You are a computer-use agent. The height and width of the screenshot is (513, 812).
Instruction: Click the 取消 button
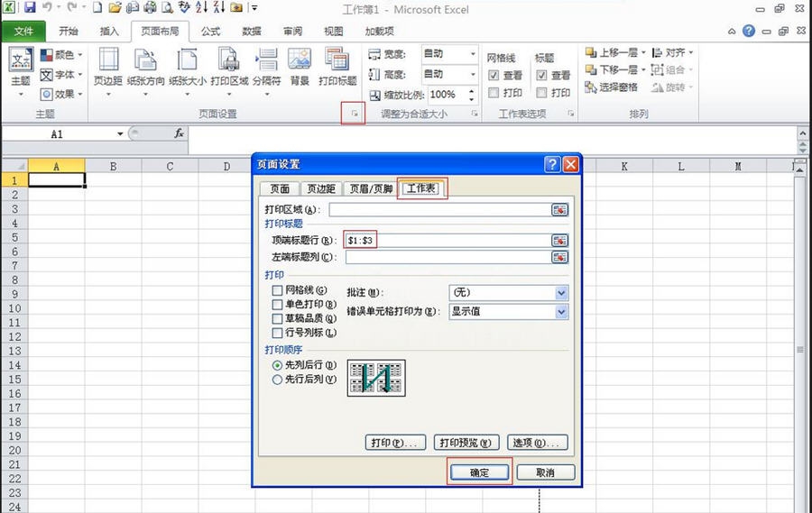point(545,472)
